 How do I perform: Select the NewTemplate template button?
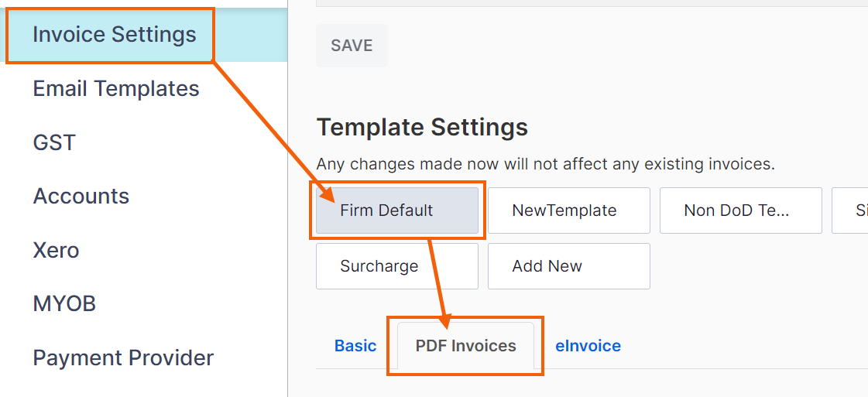[x=568, y=210]
